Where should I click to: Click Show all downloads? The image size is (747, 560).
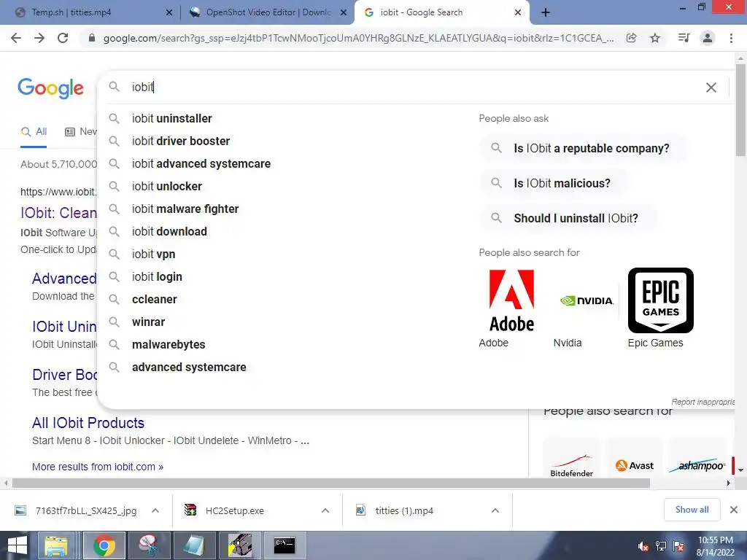(x=692, y=510)
